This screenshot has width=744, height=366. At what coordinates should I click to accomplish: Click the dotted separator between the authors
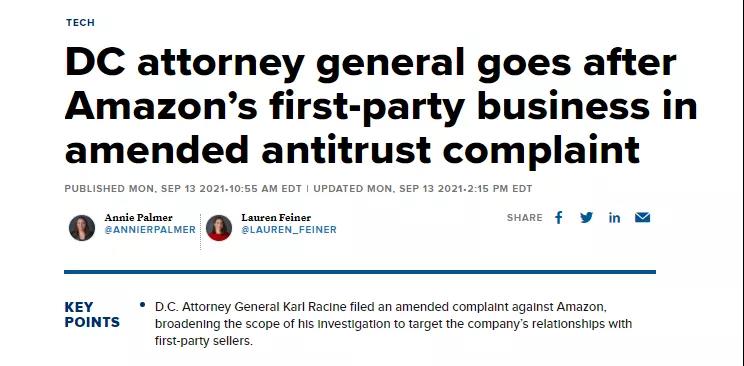click(200, 232)
